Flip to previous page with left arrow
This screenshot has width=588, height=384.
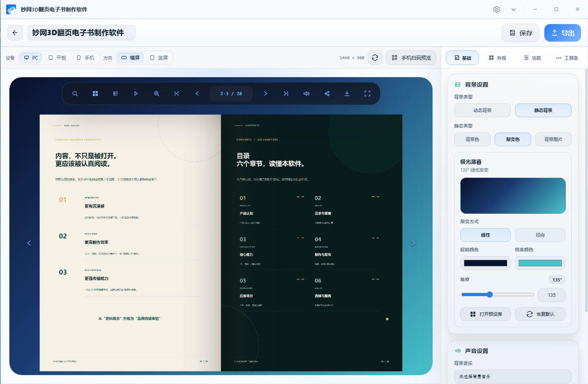[x=29, y=243]
